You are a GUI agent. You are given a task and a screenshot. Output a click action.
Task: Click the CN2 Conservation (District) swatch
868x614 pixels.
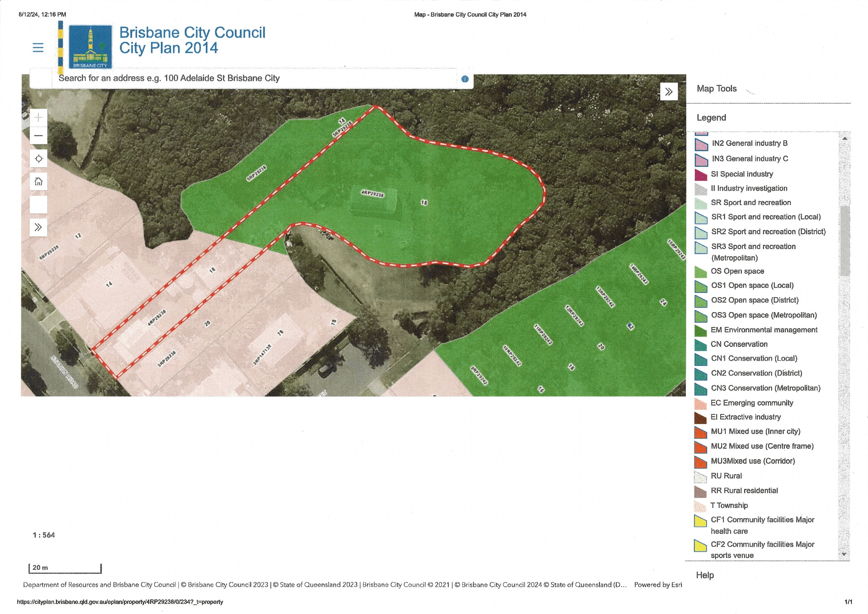701,374
